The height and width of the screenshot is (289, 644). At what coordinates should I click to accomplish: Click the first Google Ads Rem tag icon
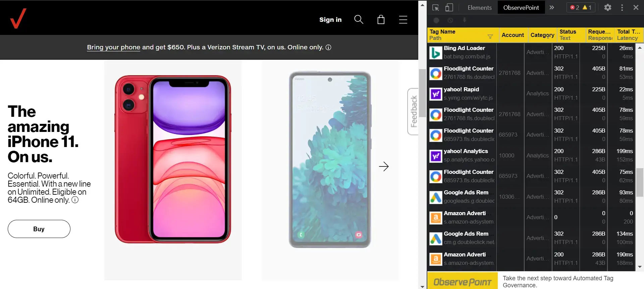436,197
